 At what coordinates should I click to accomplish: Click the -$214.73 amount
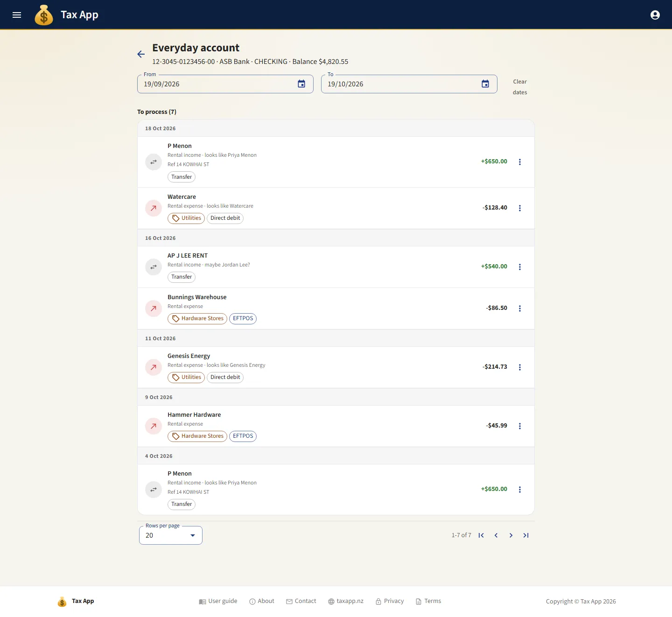[495, 367]
